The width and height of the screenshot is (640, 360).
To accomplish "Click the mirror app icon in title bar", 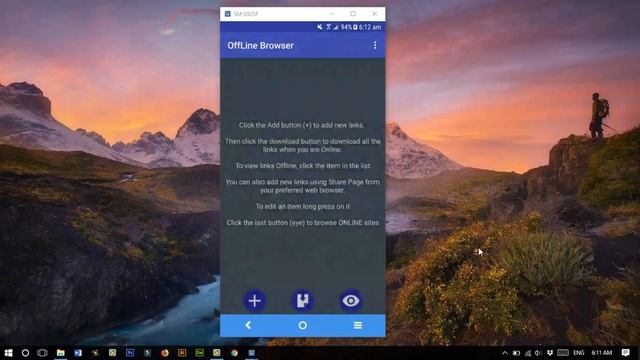I will pyautogui.click(x=228, y=14).
